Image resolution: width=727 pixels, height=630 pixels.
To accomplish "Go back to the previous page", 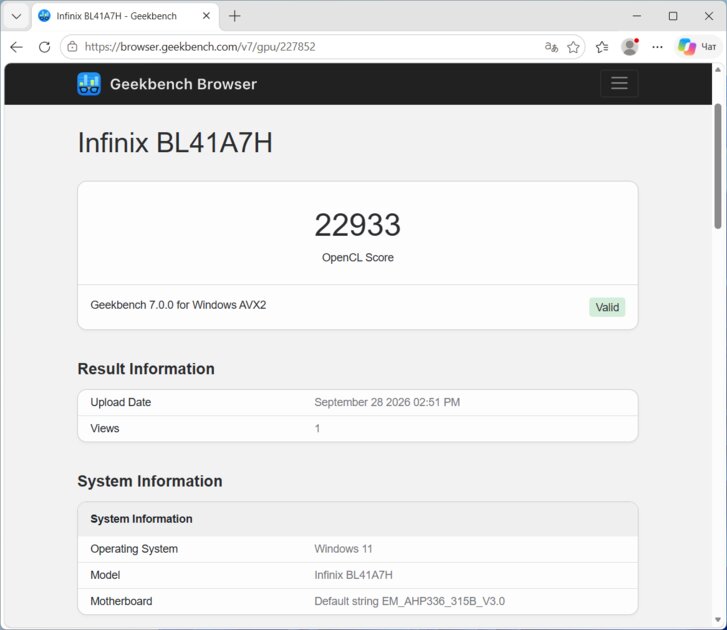I will click(x=16, y=47).
